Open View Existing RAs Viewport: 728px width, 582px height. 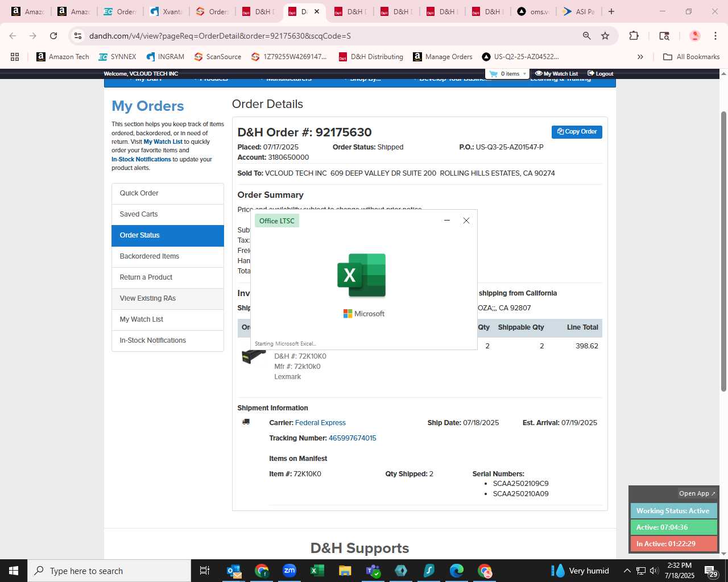(168, 298)
